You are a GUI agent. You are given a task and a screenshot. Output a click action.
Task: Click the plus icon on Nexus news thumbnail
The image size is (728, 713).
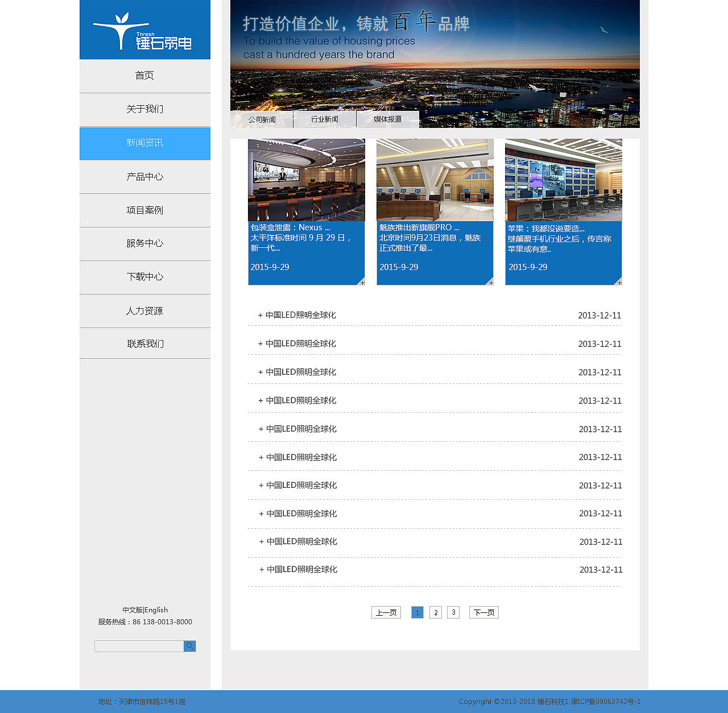pos(361,282)
